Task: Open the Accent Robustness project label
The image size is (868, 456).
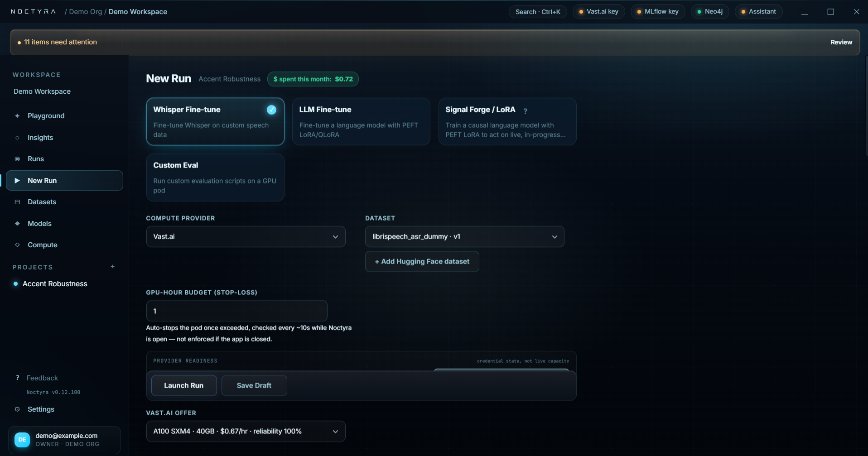Action: pos(55,284)
